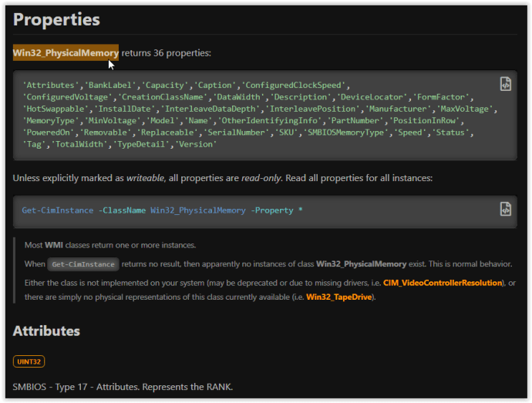Click the 'SMBIOS - Type 17' description line

point(123,387)
